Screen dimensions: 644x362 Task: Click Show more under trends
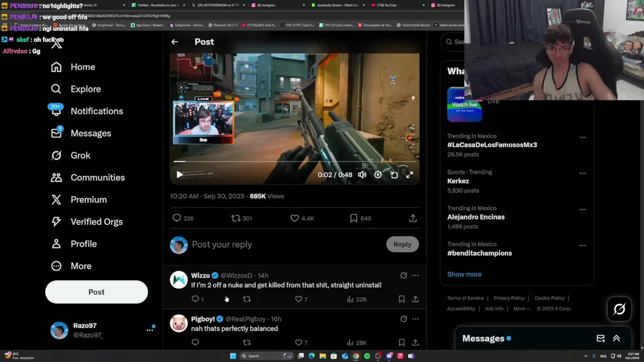pyautogui.click(x=464, y=274)
